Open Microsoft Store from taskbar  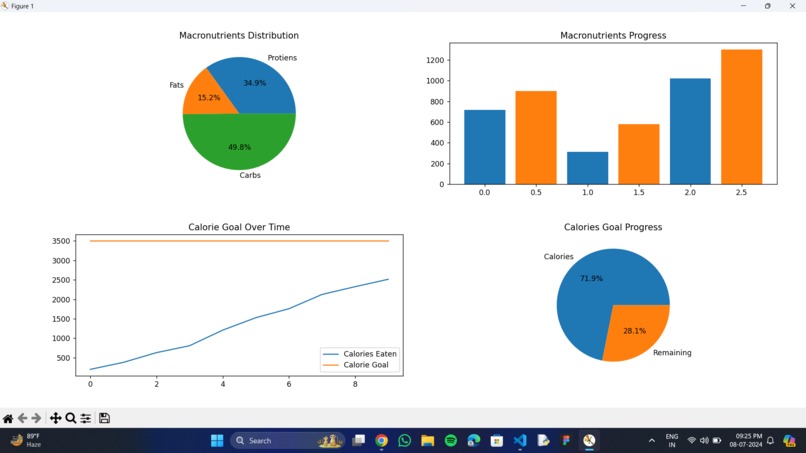pos(497,441)
